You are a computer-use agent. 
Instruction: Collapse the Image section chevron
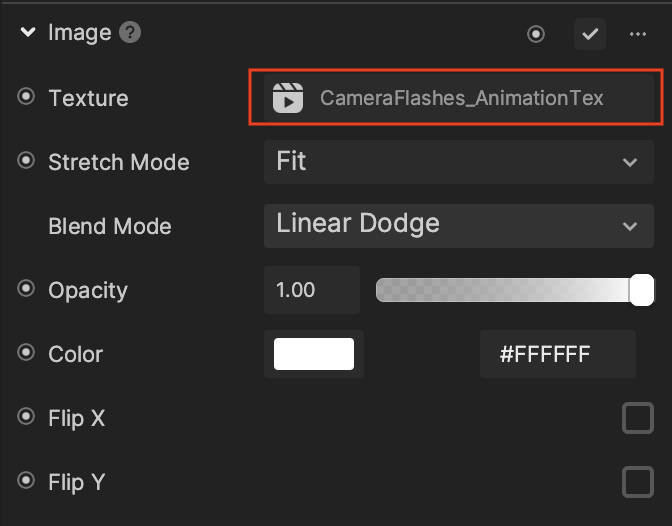(28, 32)
